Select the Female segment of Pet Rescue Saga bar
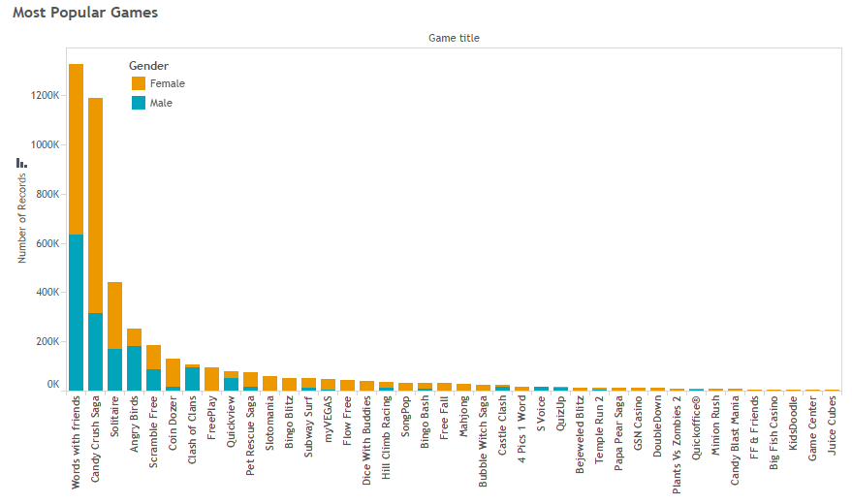Image resolution: width=852 pixels, height=504 pixels. [x=250, y=380]
